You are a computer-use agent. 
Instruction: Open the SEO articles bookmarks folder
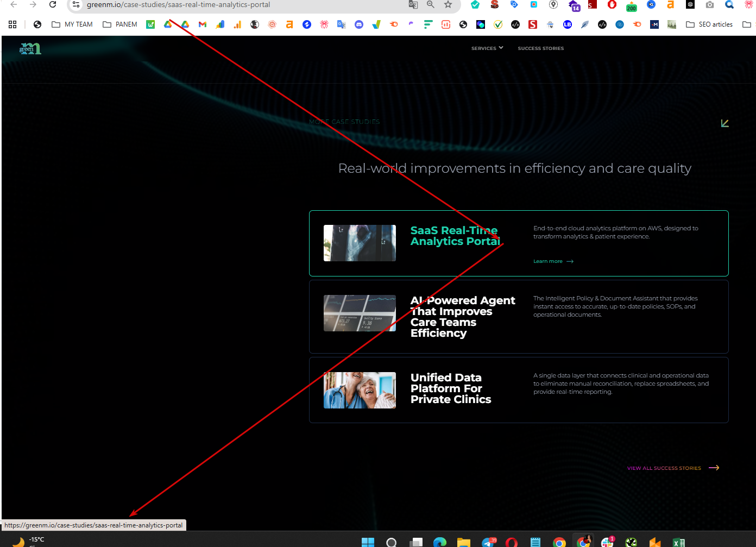click(709, 24)
